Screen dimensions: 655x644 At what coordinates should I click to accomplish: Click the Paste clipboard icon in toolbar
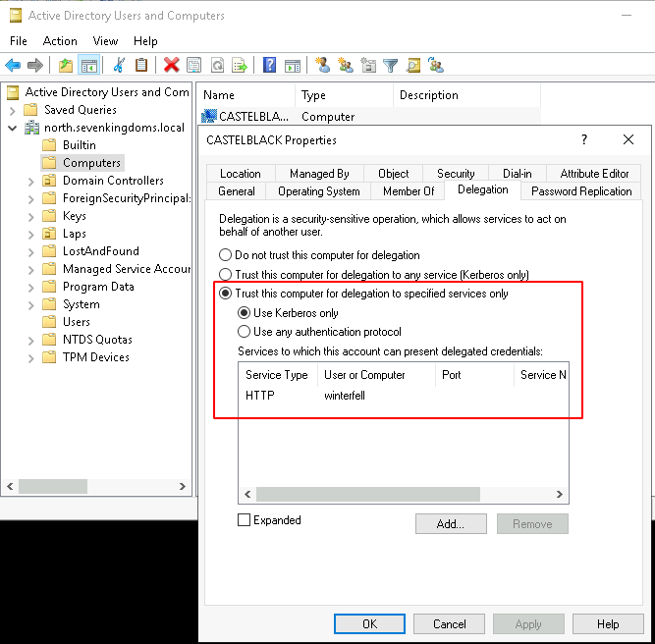click(x=141, y=65)
